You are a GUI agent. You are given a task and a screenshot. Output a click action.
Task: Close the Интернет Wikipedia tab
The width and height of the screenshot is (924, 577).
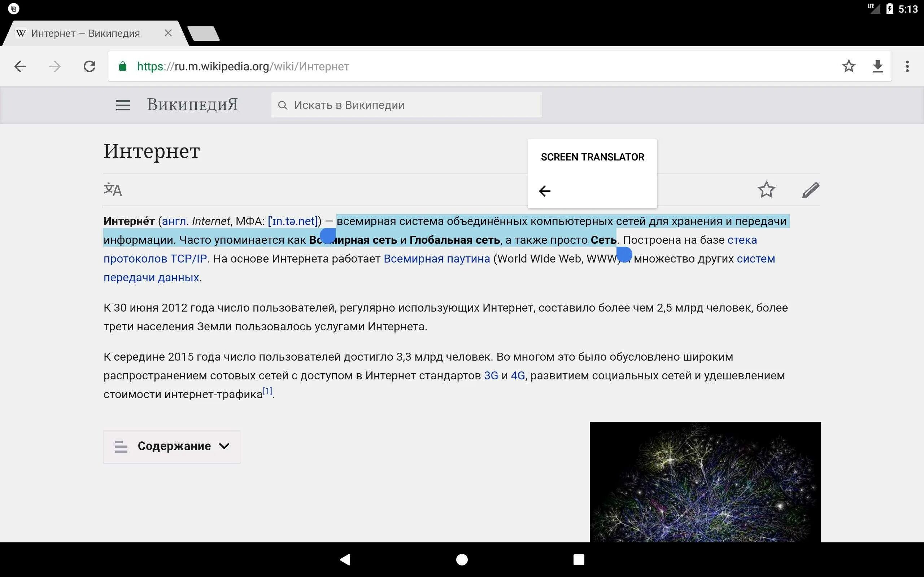[x=168, y=33]
